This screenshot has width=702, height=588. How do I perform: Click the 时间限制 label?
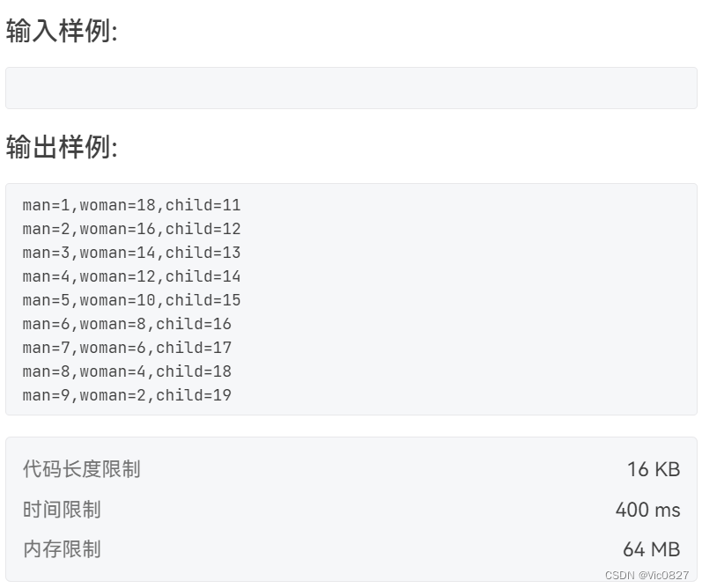pos(62,510)
